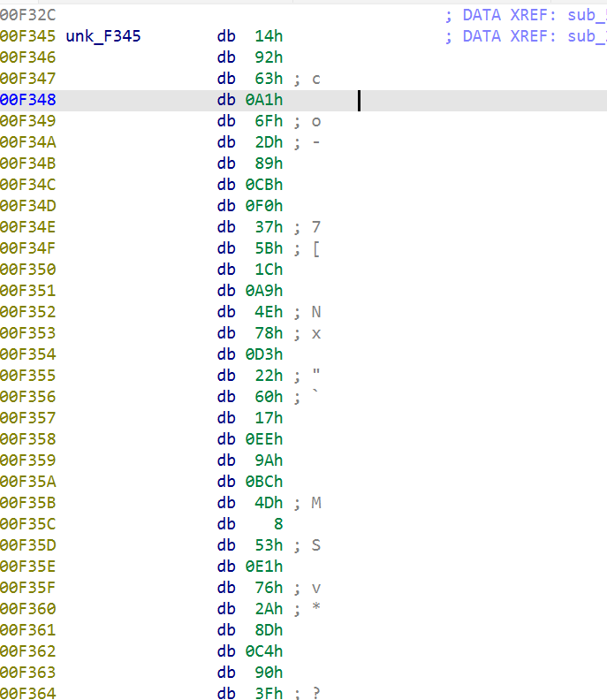Select highlighted address 00F348
Screen dimensions: 607x700
27,100
